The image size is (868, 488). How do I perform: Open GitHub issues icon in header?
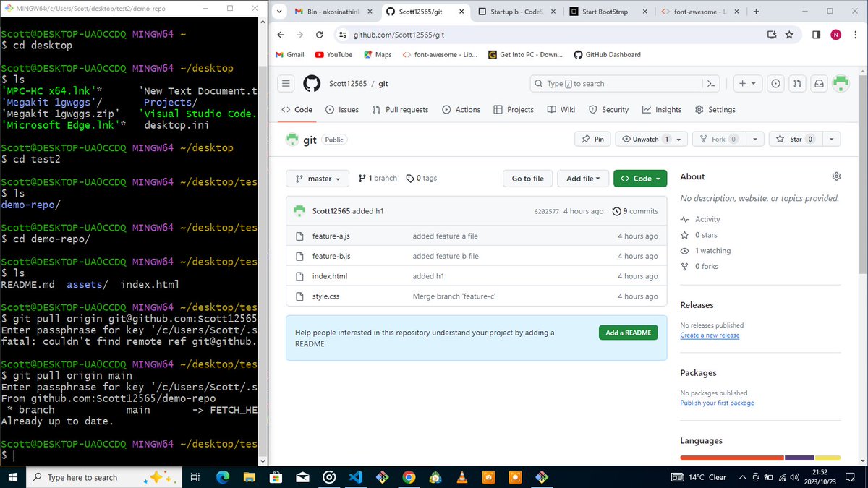pos(775,84)
